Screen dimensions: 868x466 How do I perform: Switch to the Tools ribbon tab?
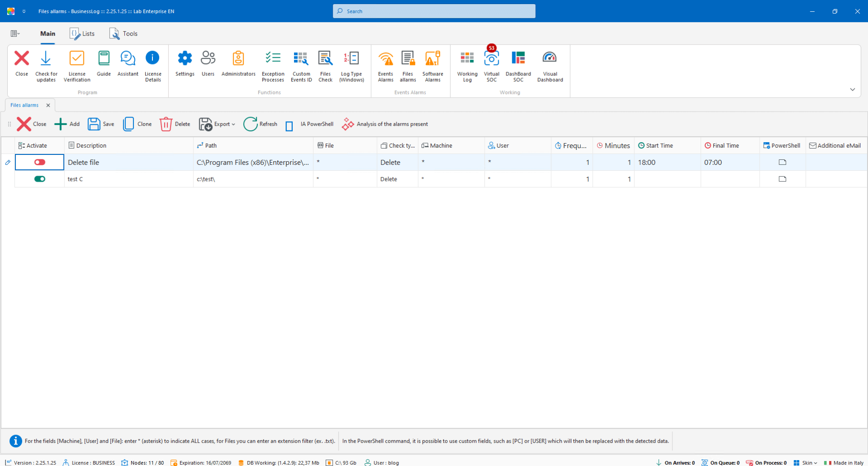point(123,34)
